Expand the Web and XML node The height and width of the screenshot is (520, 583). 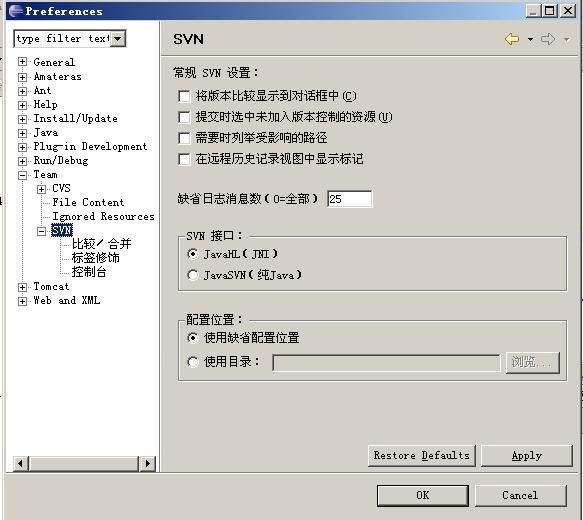pos(23,301)
